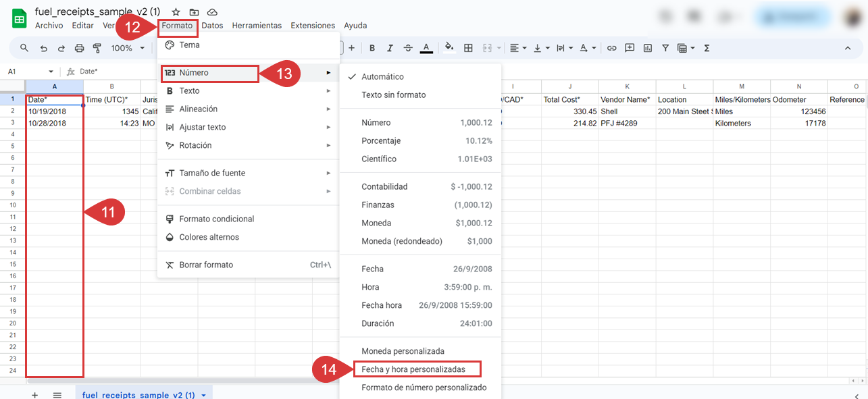Insert a chart
The image size is (868, 399).
click(x=648, y=48)
